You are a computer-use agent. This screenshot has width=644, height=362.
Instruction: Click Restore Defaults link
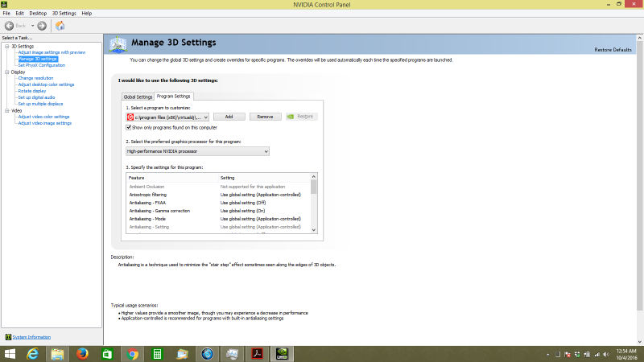pos(613,50)
